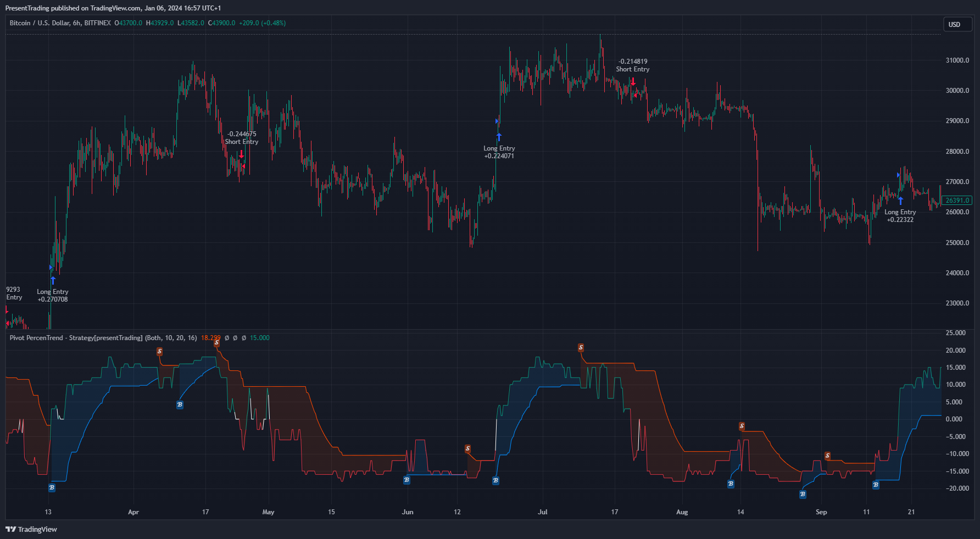Click the 'Long Entry +0.224071' trade label
The image size is (980, 539).
coord(499,152)
